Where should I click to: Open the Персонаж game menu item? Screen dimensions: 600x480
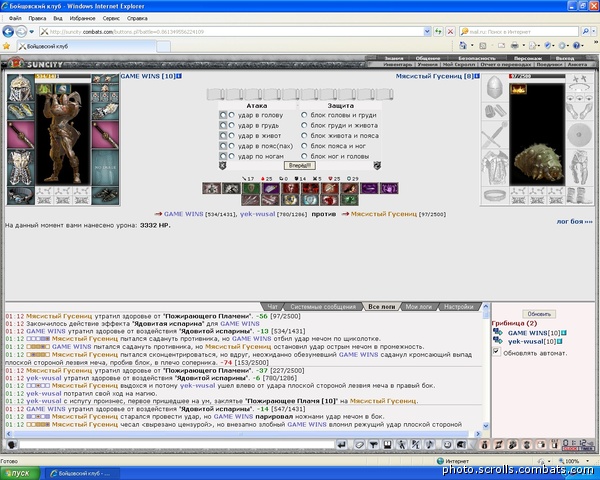528,59
